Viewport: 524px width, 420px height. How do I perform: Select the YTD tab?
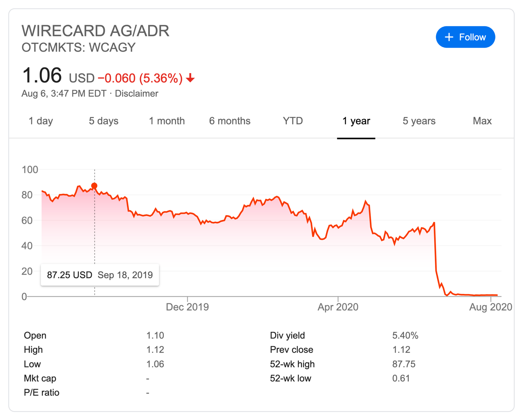pyautogui.click(x=293, y=121)
